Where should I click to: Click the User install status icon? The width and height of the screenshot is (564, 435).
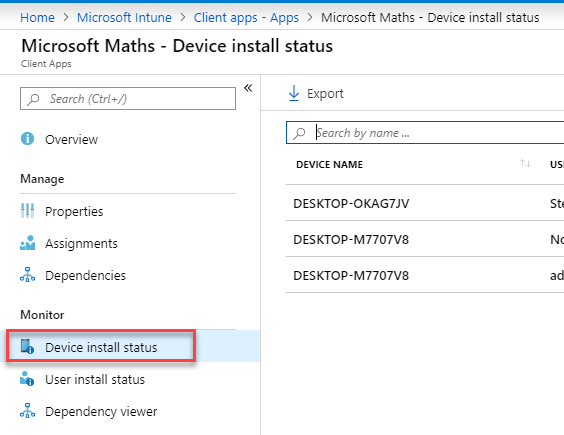(x=27, y=379)
